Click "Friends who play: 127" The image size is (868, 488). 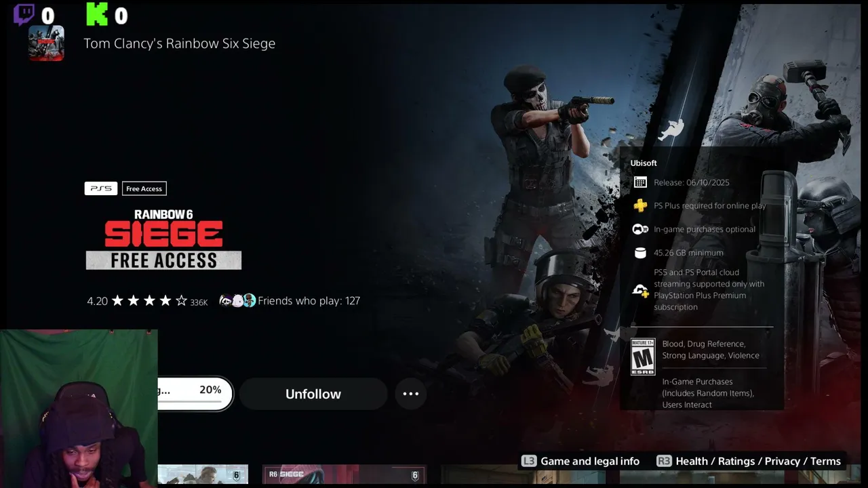309,300
